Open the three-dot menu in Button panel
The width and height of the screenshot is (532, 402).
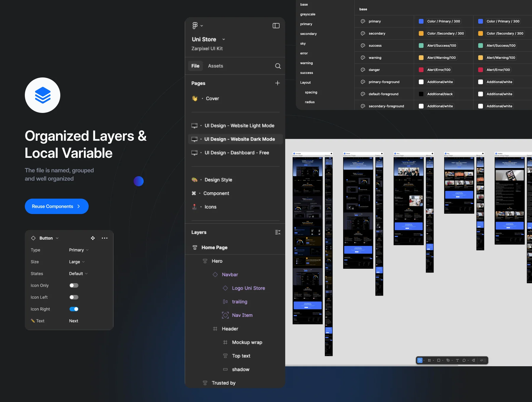(x=105, y=238)
